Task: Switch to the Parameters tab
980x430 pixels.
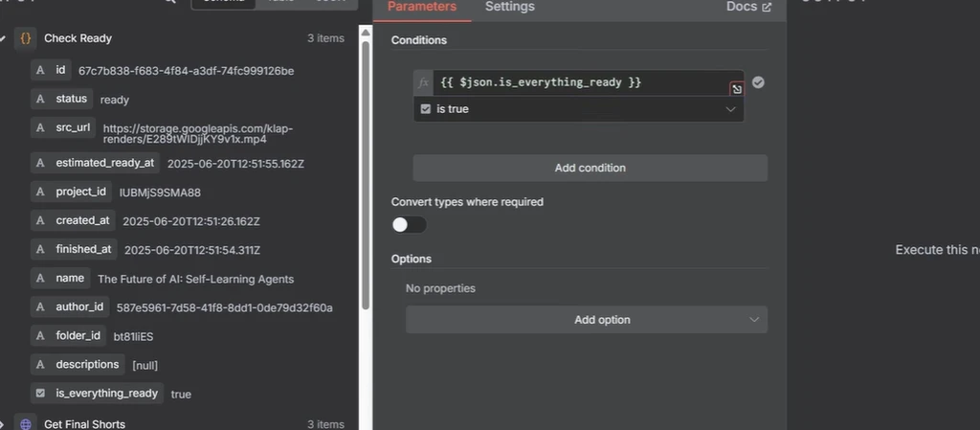Action: (x=422, y=7)
